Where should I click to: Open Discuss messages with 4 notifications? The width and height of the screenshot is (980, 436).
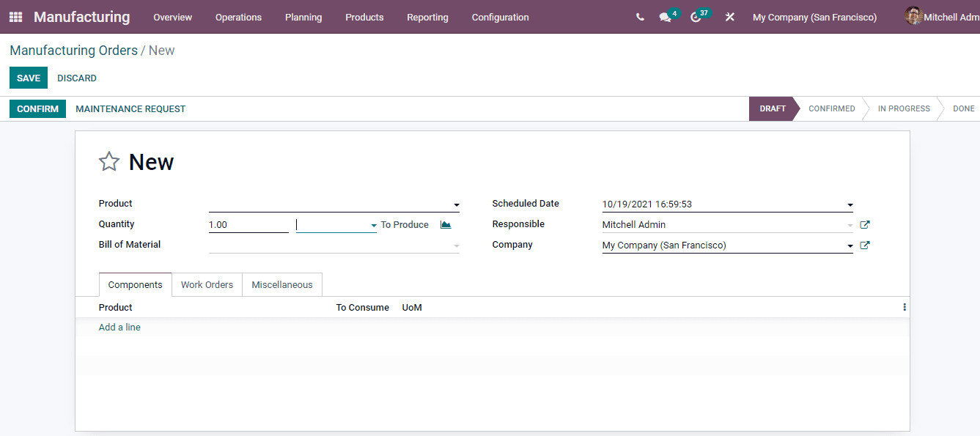click(x=666, y=17)
